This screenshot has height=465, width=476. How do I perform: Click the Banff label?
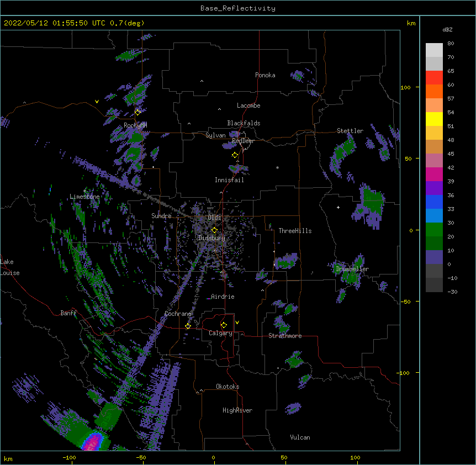click(x=68, y=313)
